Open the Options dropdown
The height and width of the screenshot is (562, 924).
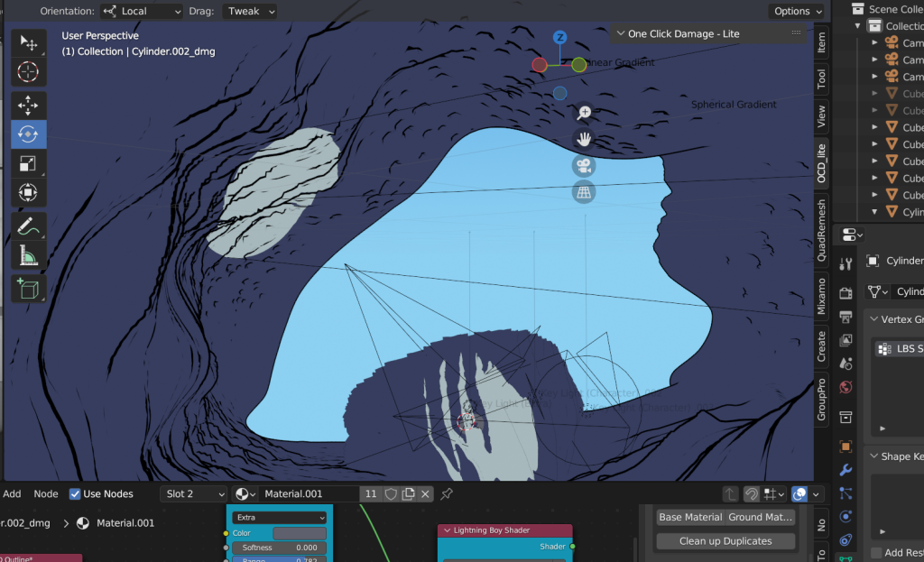pos(798,11)
